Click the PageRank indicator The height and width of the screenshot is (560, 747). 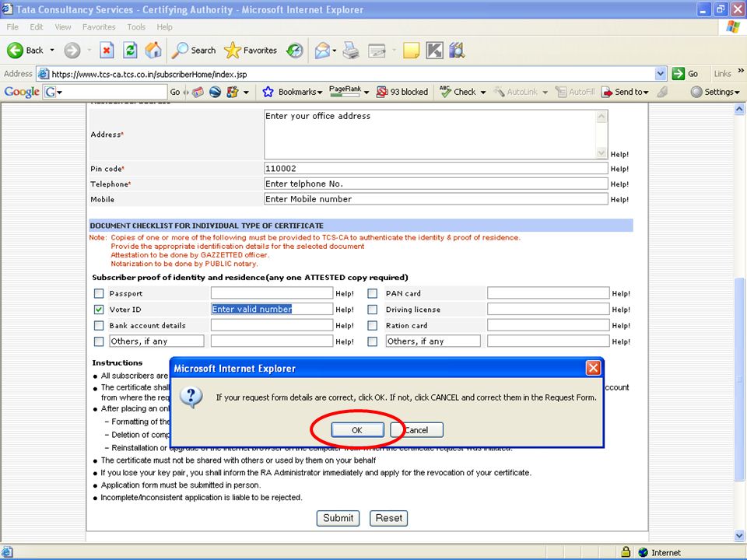[345, 92]
